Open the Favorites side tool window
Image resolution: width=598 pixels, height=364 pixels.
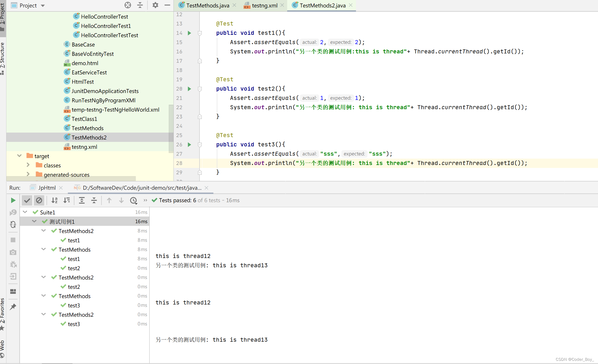click(2, 314)
